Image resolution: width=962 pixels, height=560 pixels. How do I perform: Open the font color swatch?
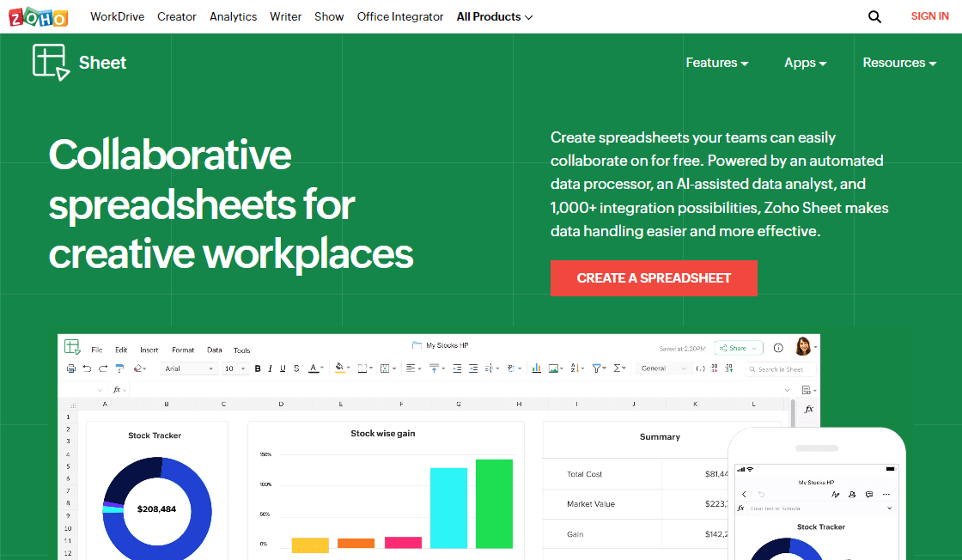(x=314, y=368)
